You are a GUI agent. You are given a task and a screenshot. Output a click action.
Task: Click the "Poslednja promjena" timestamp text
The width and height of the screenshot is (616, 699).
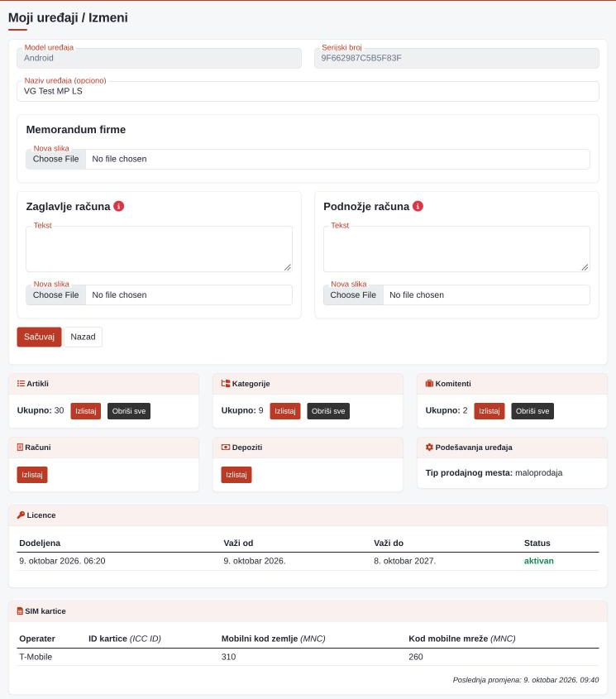[526, 680]
